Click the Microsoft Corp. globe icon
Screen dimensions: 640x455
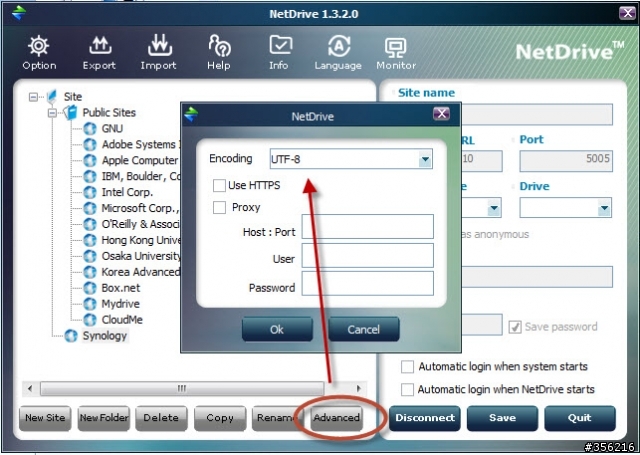(90, 208)
